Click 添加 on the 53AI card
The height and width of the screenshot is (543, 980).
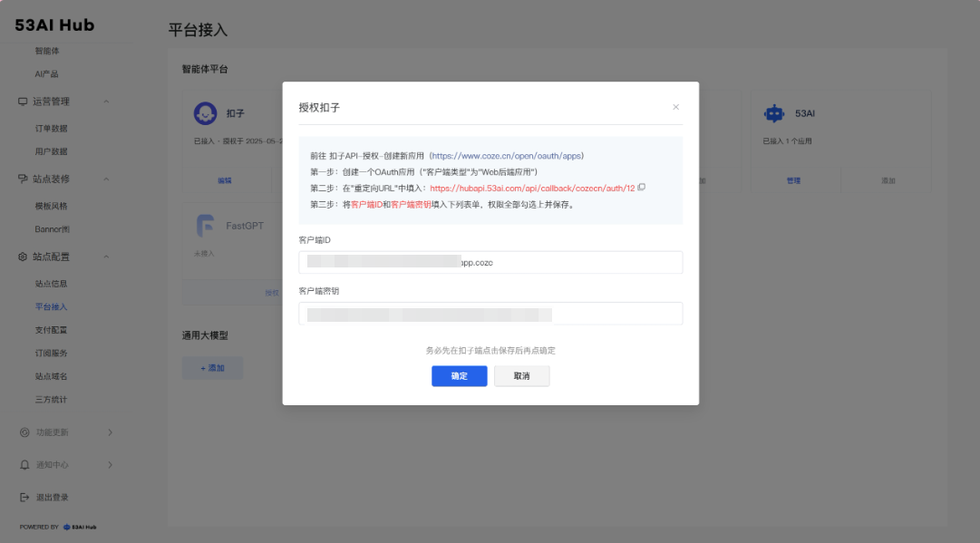888,180
